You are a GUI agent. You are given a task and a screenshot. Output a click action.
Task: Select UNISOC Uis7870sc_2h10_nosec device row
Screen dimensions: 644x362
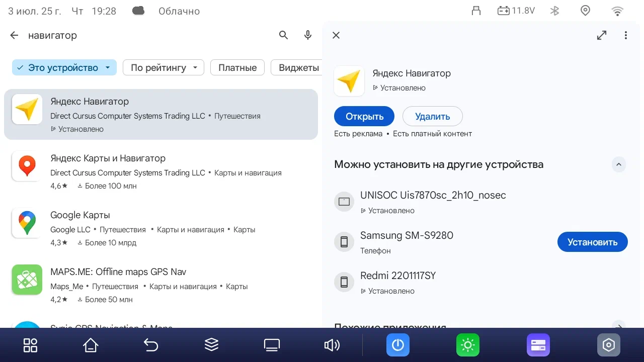[480, 202]
